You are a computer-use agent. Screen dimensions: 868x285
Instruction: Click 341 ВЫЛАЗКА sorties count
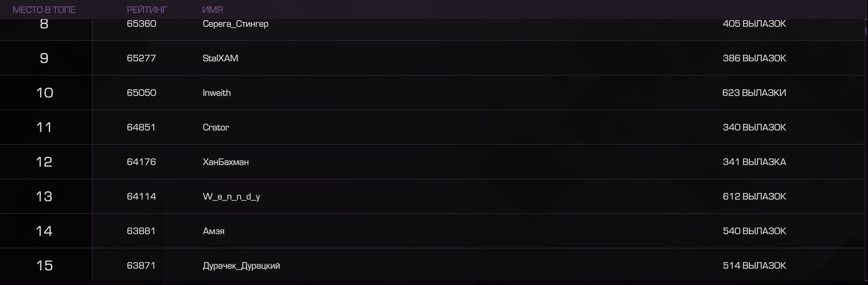click(754, 162)
